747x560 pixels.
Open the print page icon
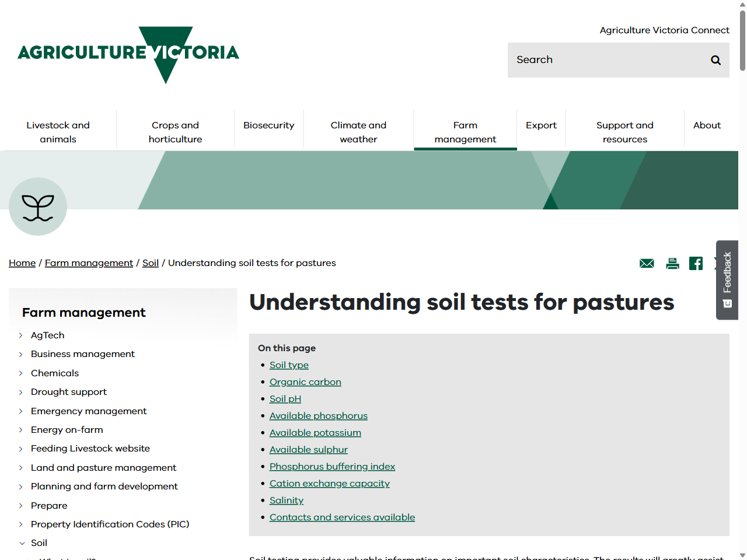click(x=672, y=263)
